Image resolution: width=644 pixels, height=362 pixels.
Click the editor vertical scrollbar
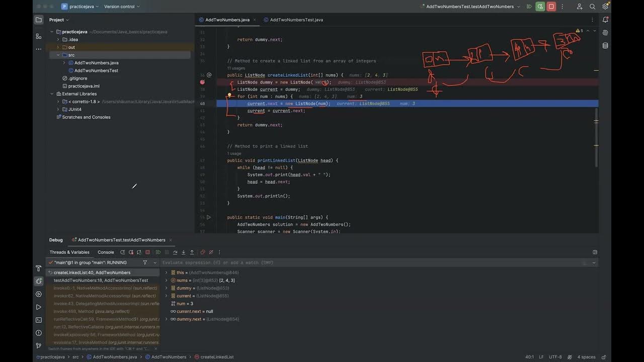pyautogui.click(x=597, y=136)
